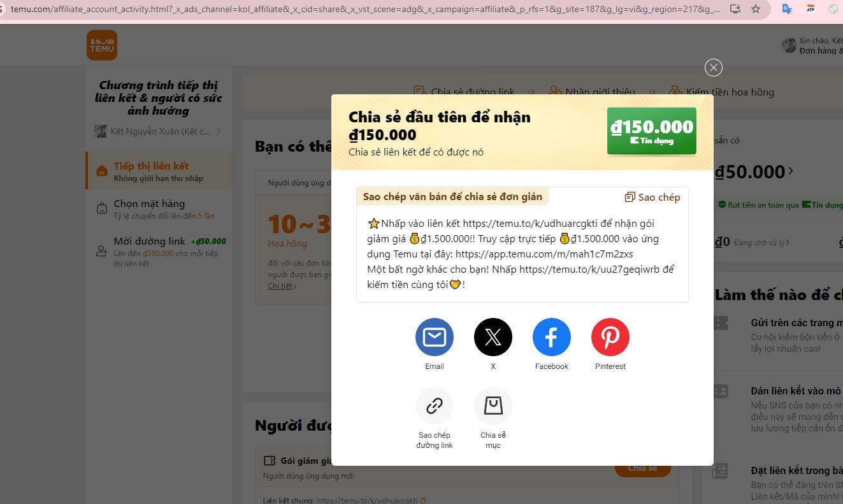843x504 pixels.
Task: Expand the đ50.000 available balance chevron
Action: [790, 171]
